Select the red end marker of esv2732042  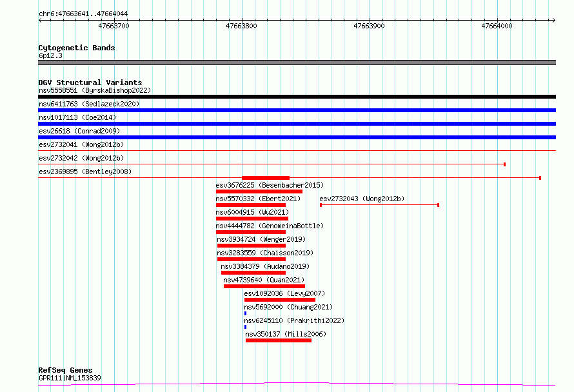click(x=504, y=164)
